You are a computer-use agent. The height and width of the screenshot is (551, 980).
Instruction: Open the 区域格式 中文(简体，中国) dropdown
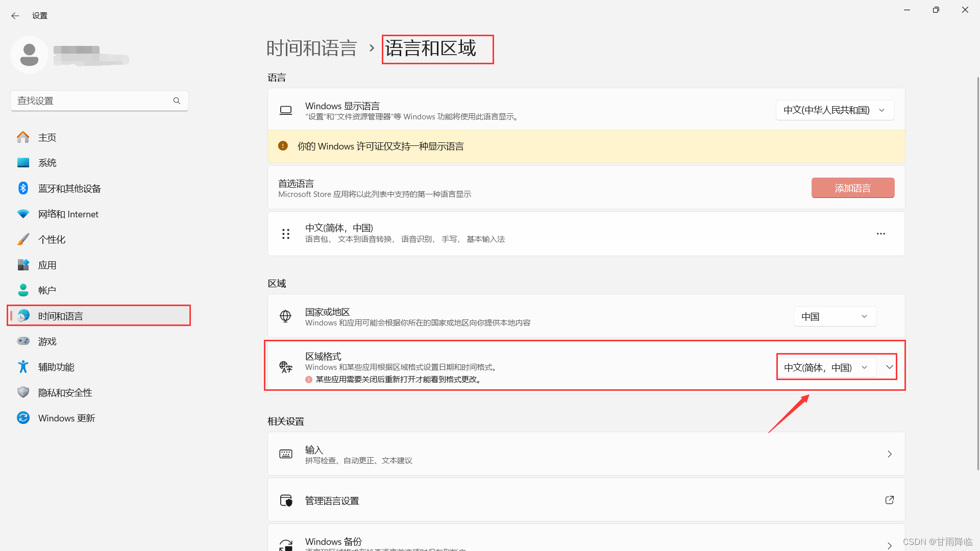click(x=827, y=367)
